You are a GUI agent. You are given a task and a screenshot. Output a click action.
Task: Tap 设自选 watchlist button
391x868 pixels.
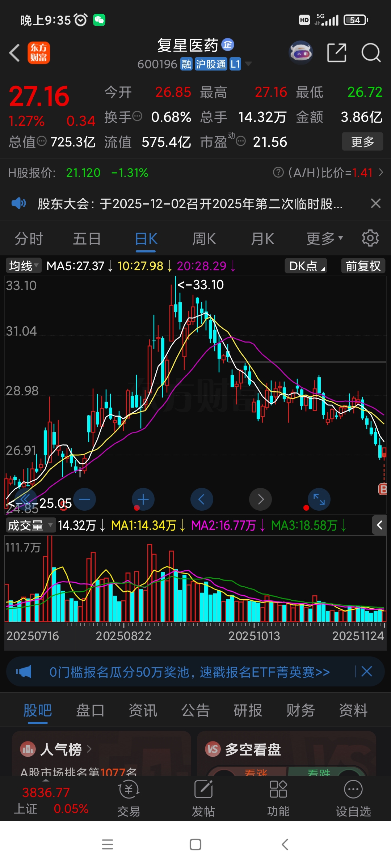pos(353,799)
